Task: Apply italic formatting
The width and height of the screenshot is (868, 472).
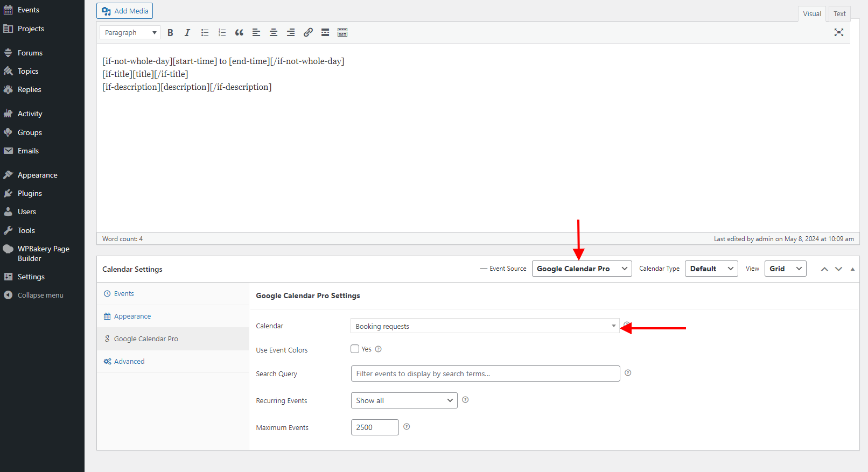Action: coord(187,33)
